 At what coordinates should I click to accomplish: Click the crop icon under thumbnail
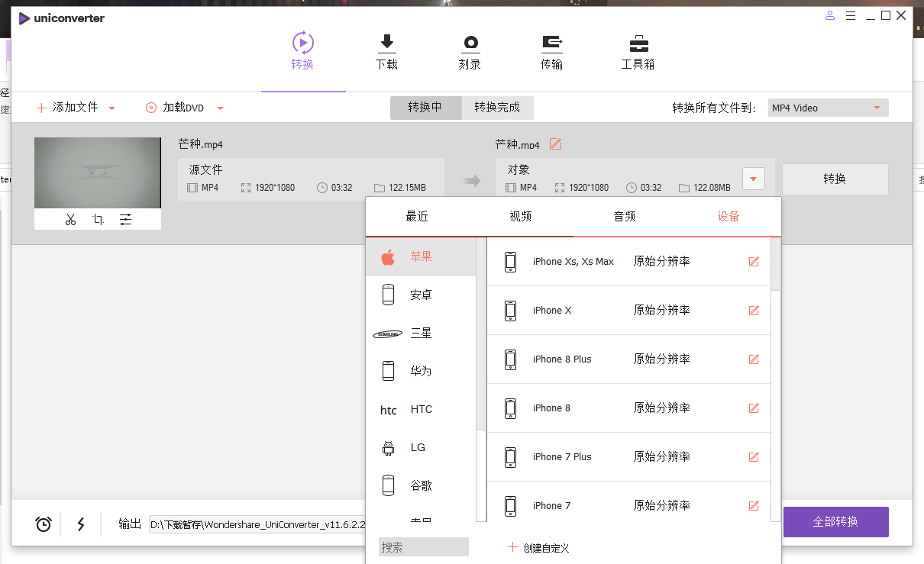(98, 220)
